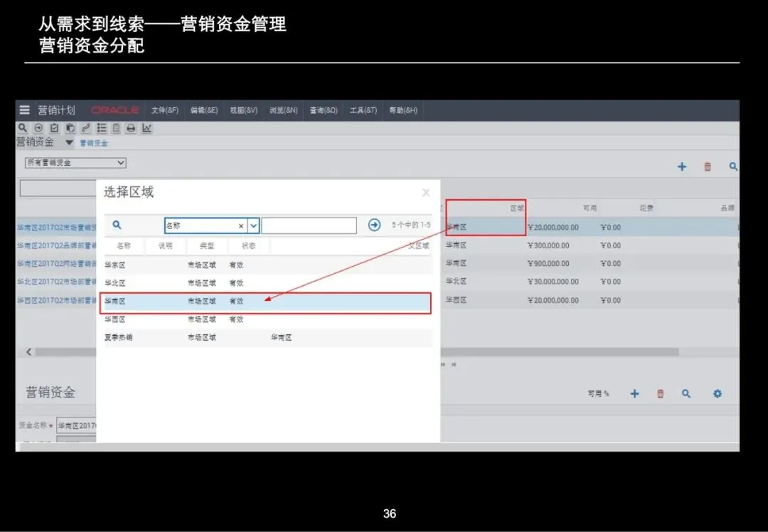This screenshot has width=768, height=532.
Task: Select the 华东区 row in dialog
Action: (x=268, y=265)
